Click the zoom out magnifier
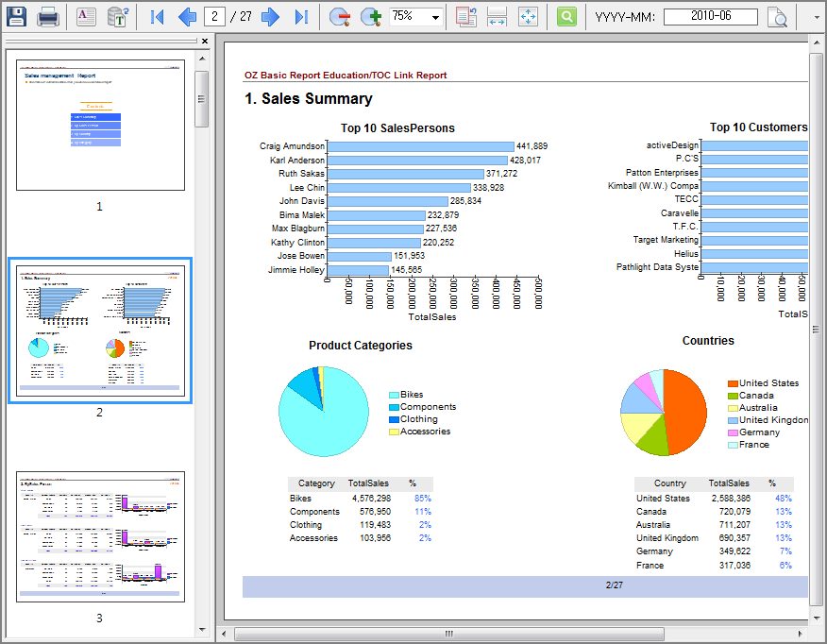This screenshot has width=827, height=644. 340,16
